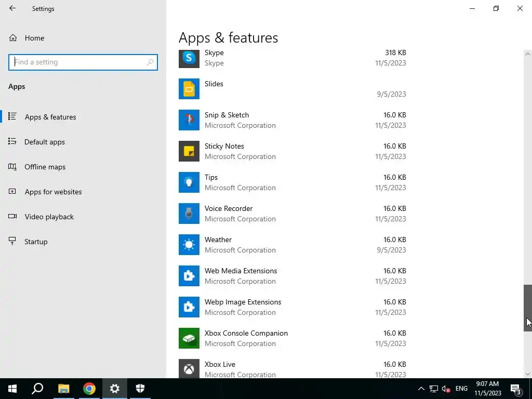Open the notification action center
The height and width of the screenshot is (399, 532).
(x=516, y=389)
